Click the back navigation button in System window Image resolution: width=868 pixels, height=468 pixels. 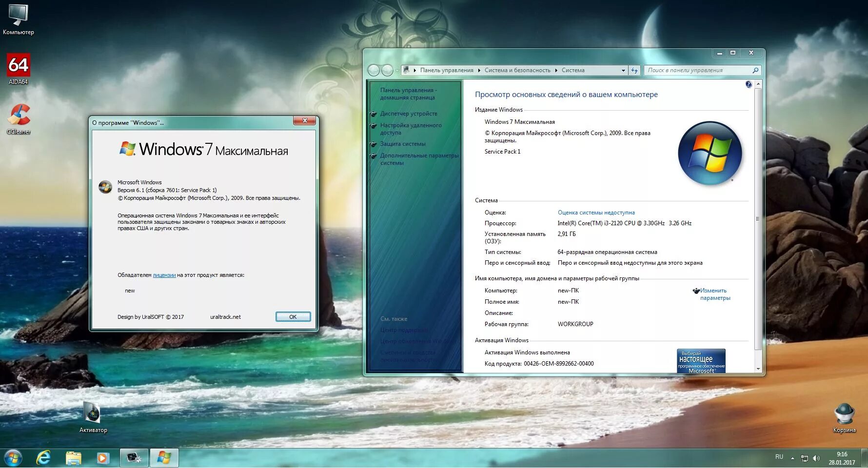click(374, 70)
